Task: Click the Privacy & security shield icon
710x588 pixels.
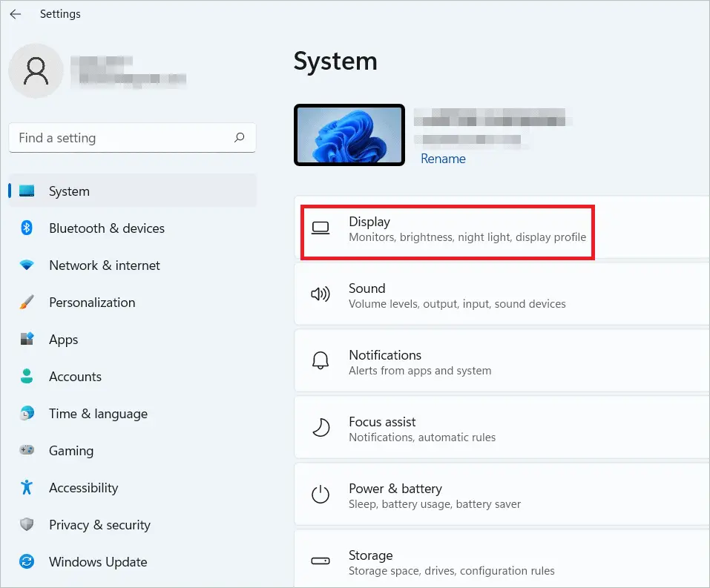Action: tap(27, 525)
